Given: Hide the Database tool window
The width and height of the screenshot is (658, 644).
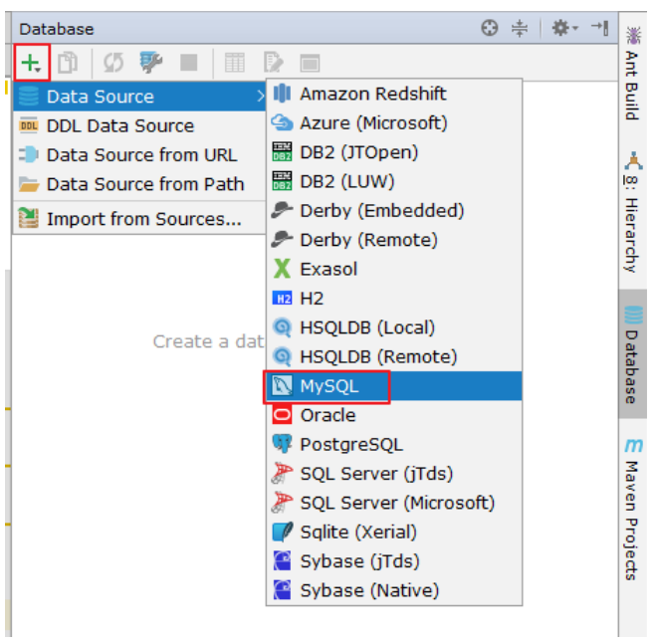Looking at the screenshot, I should 600,28.
